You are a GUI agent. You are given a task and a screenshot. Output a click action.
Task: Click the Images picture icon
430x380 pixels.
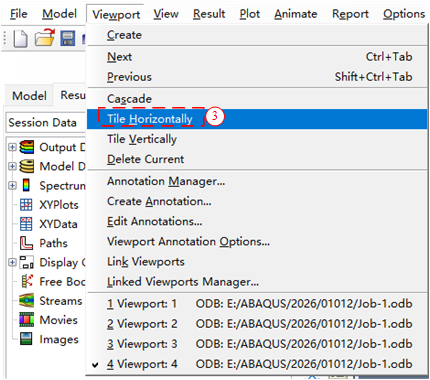pyautogui.click(x=26, y=339)
